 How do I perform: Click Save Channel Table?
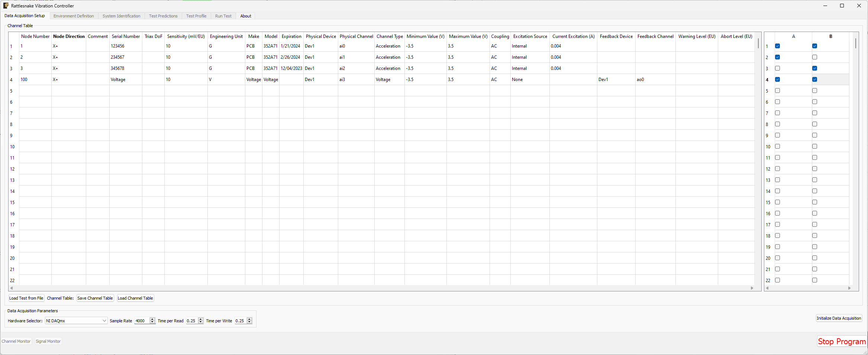pos(95,298)
